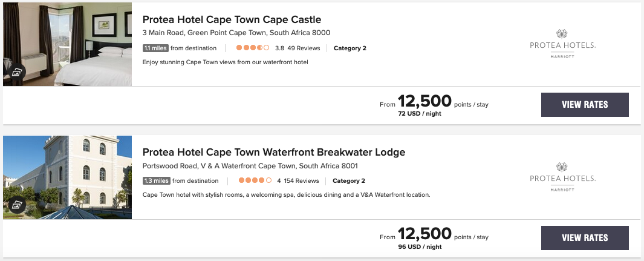Open the 154 Reviews link
Viewport: 644px width, 261px height.
[301, 180]
